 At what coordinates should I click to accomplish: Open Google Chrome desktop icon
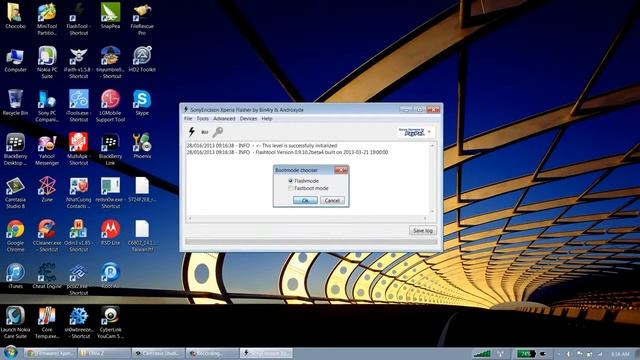[x=15, y=236]
